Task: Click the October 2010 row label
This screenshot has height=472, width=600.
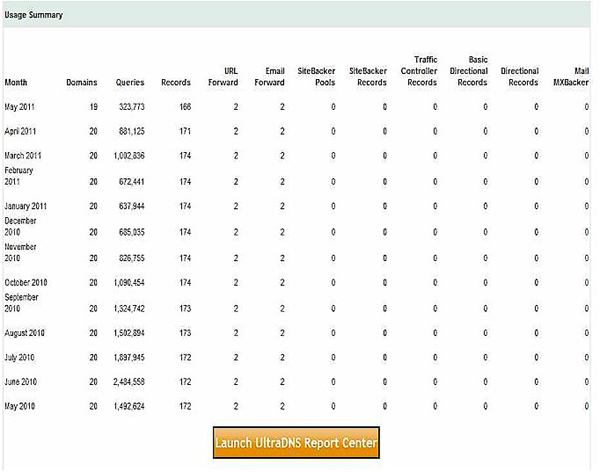Action: (26, 283)
